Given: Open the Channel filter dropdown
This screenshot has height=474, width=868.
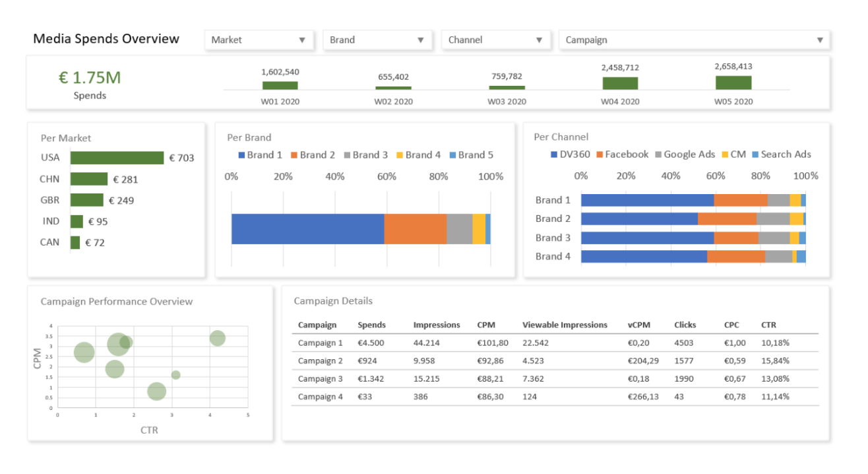Looking at the screenshot, I should [x=495, y=40].
